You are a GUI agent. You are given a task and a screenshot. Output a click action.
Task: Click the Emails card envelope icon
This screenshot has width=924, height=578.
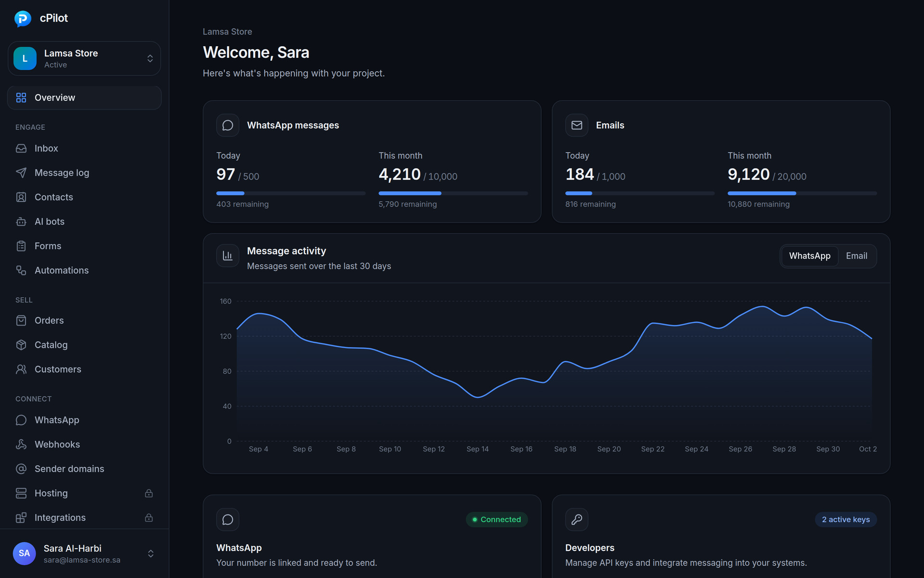577,125
